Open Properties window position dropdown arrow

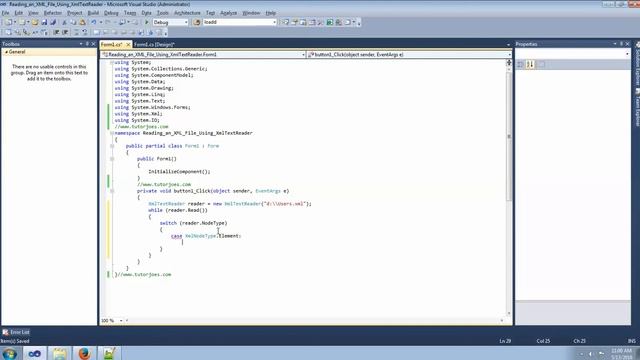coord(615,44)
